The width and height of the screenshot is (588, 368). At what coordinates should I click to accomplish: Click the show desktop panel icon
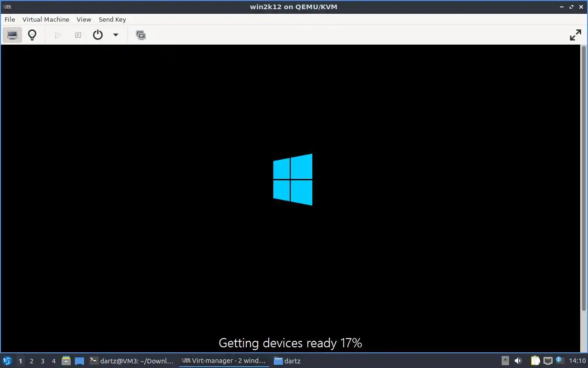pyautogui.click(x=79, y=361)
